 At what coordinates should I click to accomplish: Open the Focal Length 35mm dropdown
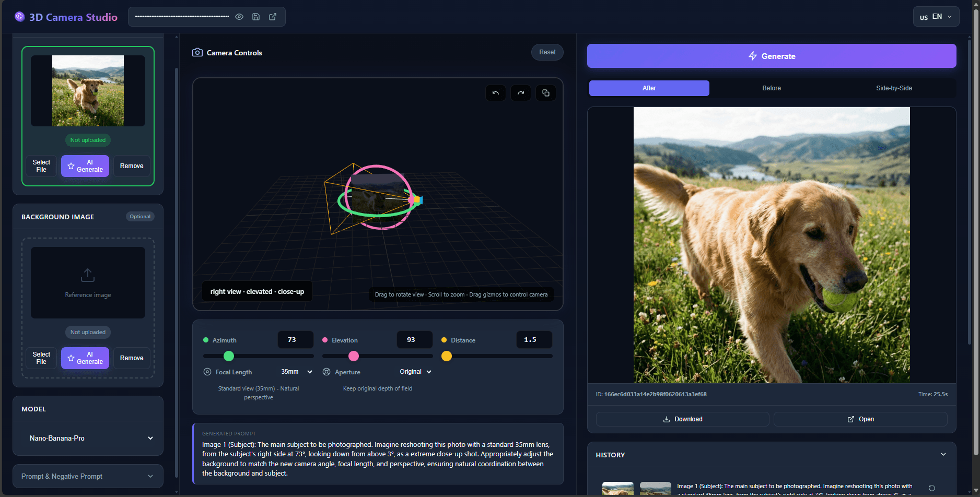296,372
